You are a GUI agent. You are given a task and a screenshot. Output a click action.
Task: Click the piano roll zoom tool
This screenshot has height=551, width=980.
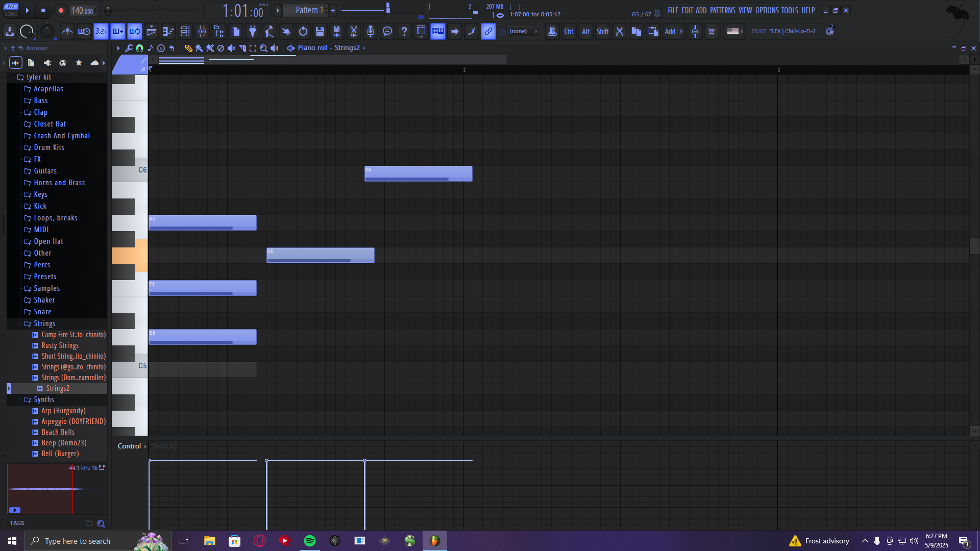[x=263, y=48]
